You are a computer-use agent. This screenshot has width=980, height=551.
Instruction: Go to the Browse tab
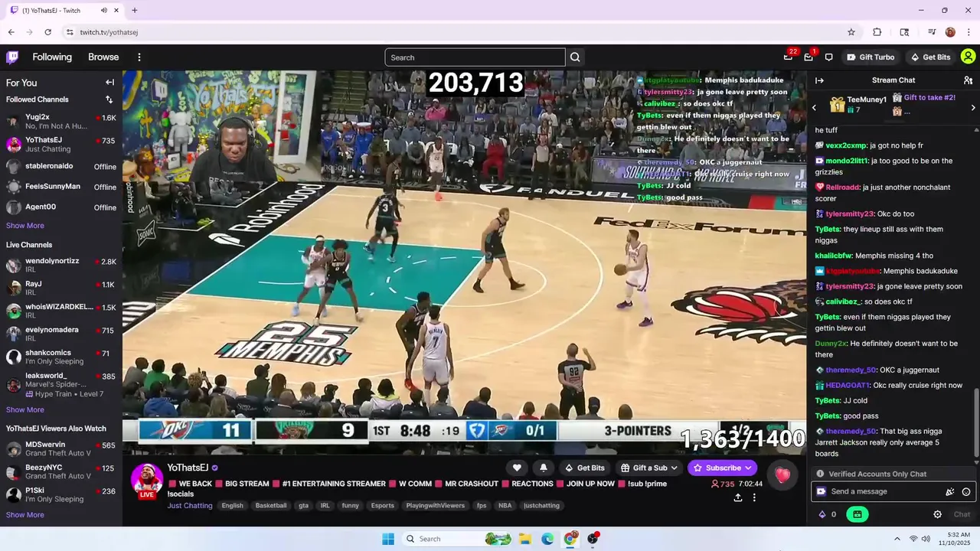(103, 57)
